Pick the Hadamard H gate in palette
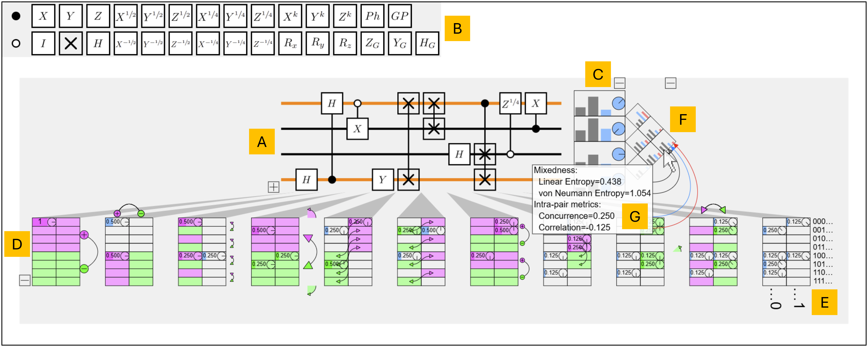 (98, 43)
